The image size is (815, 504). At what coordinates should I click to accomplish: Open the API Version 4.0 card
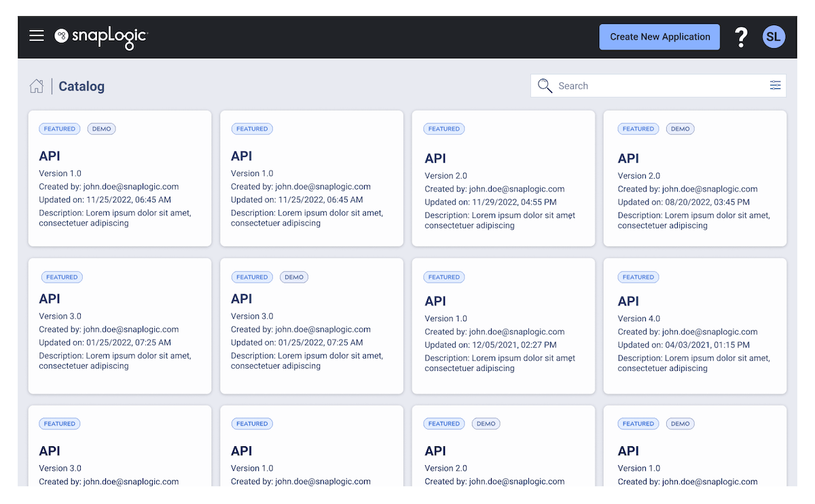coord(695,326)
